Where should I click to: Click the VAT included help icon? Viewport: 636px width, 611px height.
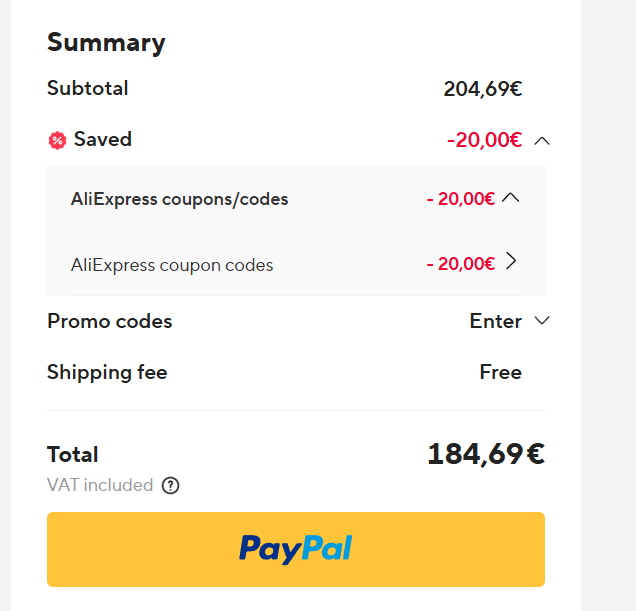click(x=171, y=486)
